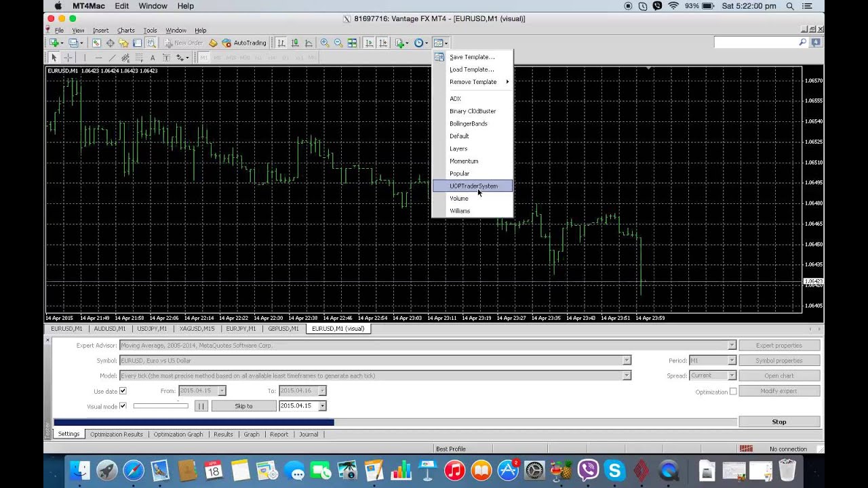Select the Fibonacci retracement tool

(139, 58)
